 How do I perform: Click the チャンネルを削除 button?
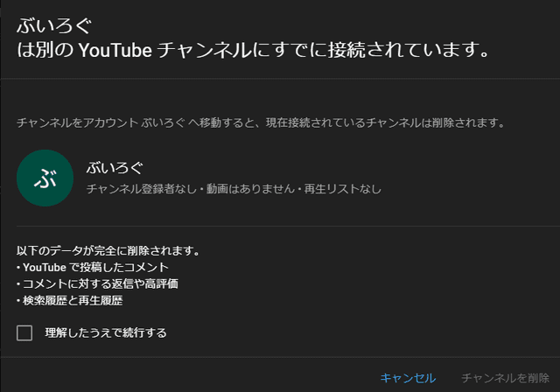point(506,378)
